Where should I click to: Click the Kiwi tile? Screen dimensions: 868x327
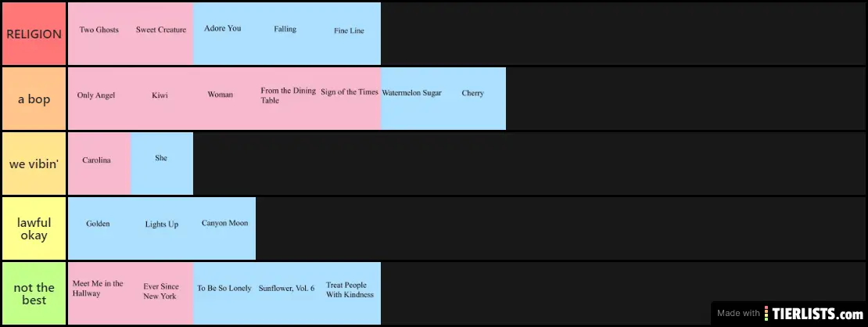(162, 99)
